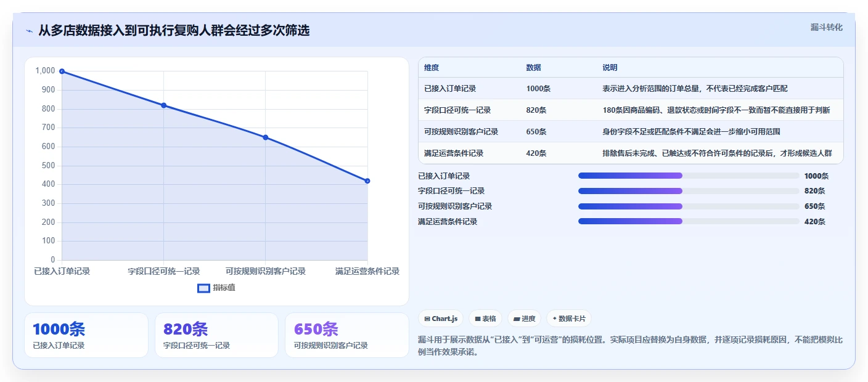Click the description starting 排除售后未完成
868x382 pixels.
tap(717, 153)
